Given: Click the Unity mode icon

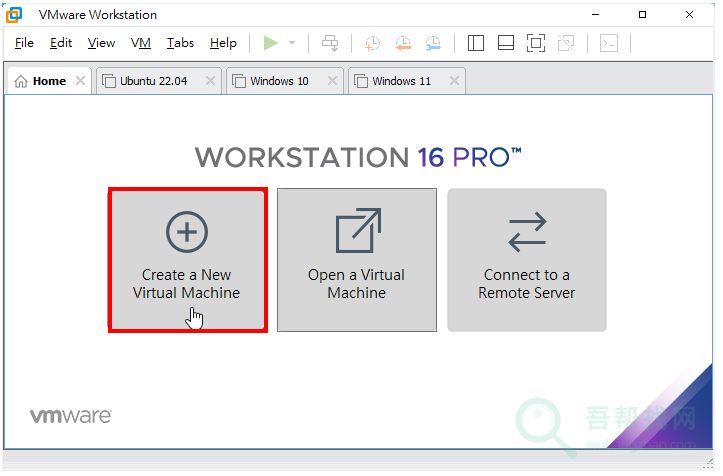Looking at the screenshot, I should [566, 43].
